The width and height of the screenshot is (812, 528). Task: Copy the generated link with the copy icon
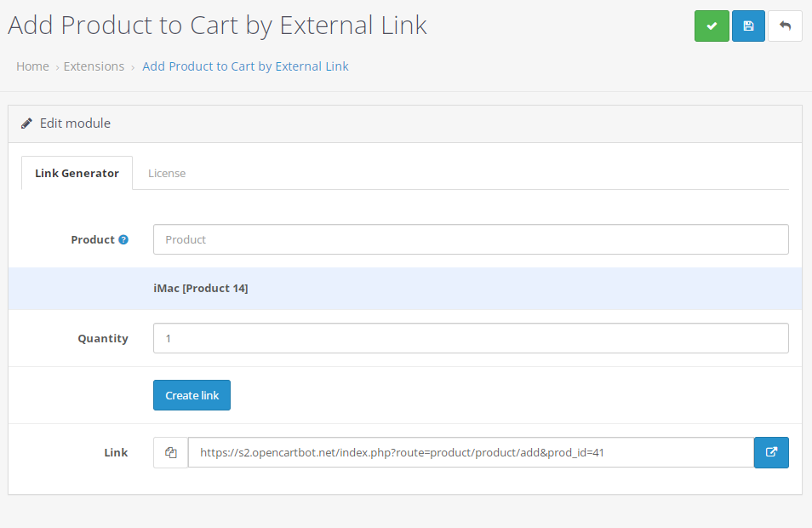click(x=171, y=453)
